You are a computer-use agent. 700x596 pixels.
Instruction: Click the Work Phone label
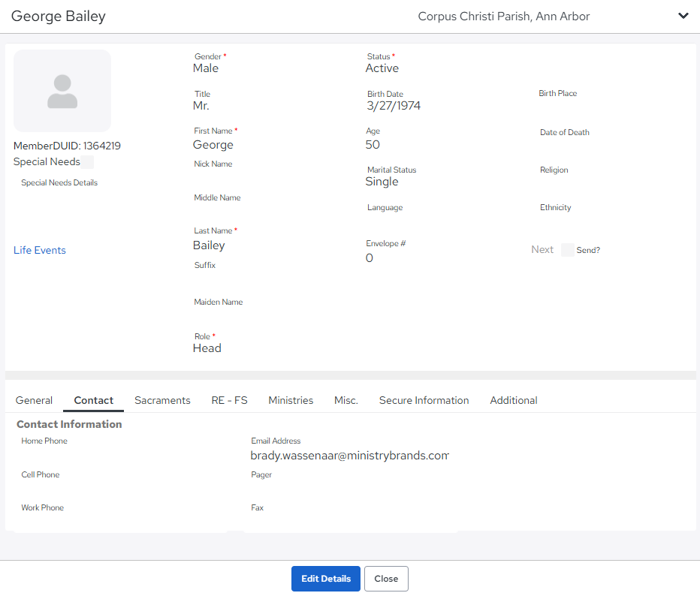pos(42,507)
